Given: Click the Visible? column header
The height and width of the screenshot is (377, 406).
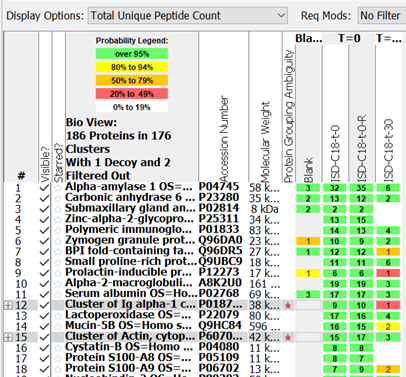Looking at the screenshot, I should (45, 165).
